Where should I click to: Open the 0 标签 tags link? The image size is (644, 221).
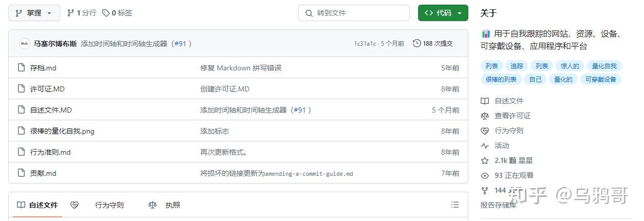[x=117, y=13]
